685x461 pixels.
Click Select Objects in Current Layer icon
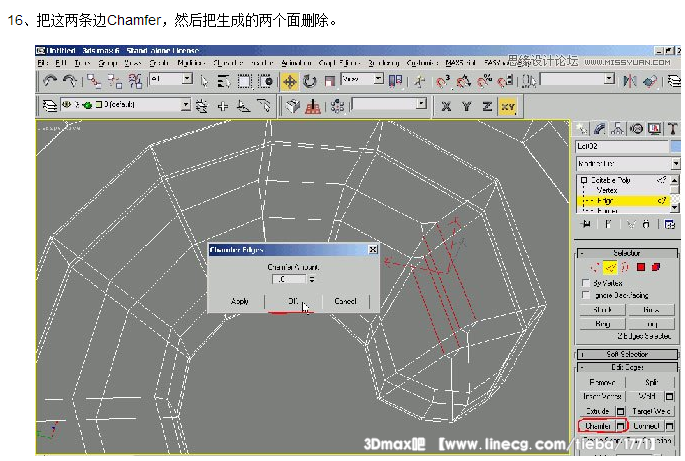(x=243, y=106)
